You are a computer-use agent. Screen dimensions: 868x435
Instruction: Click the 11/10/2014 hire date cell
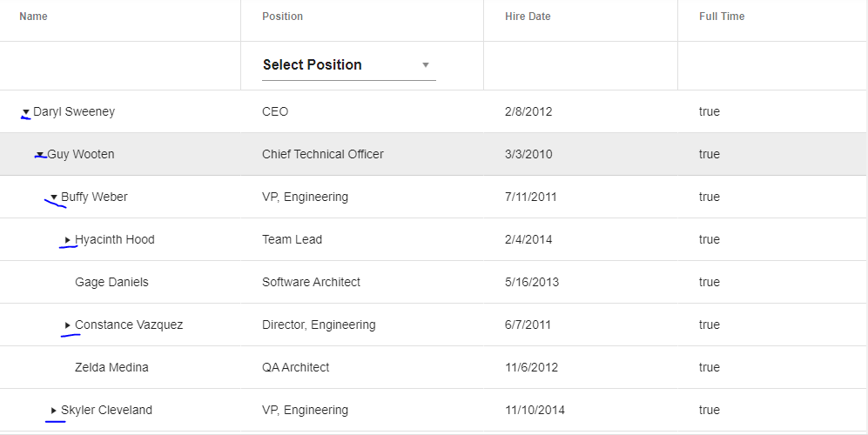pyautogui.click(x=535, y=411)
